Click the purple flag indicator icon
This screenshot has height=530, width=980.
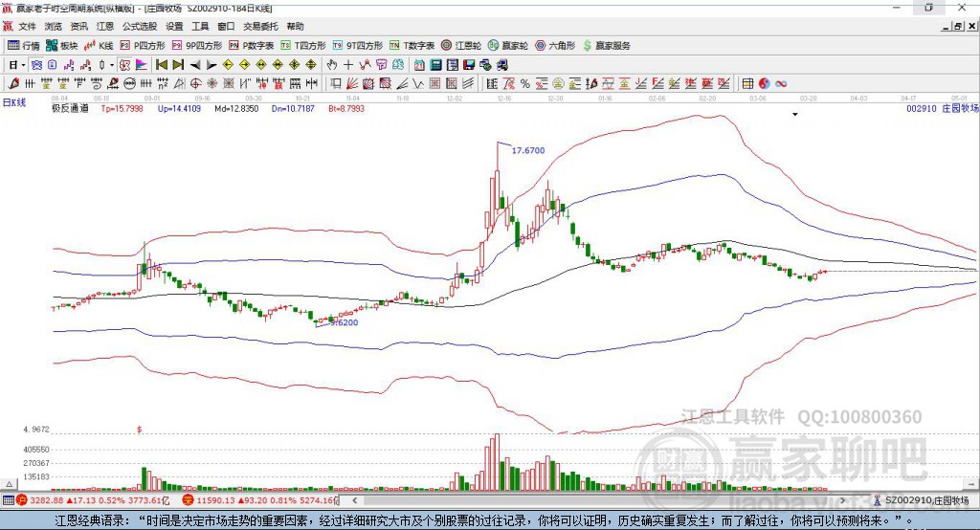[142, 65]
